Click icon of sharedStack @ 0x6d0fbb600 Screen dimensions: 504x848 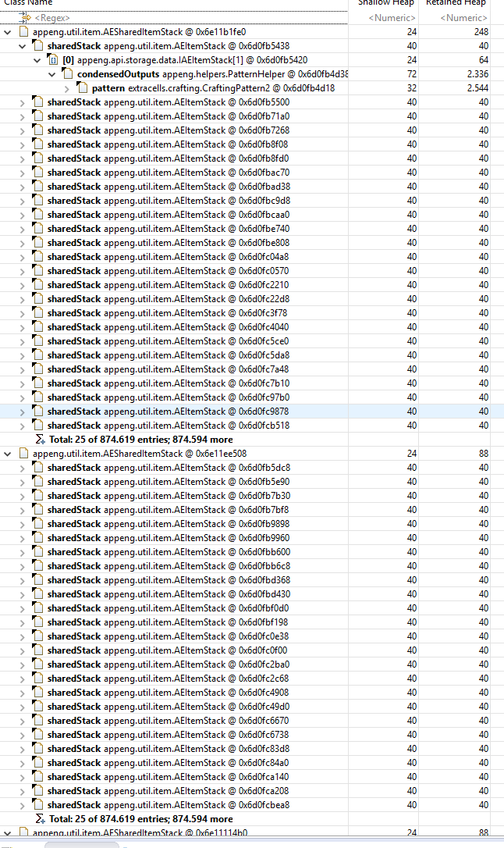tap(37, 551)
